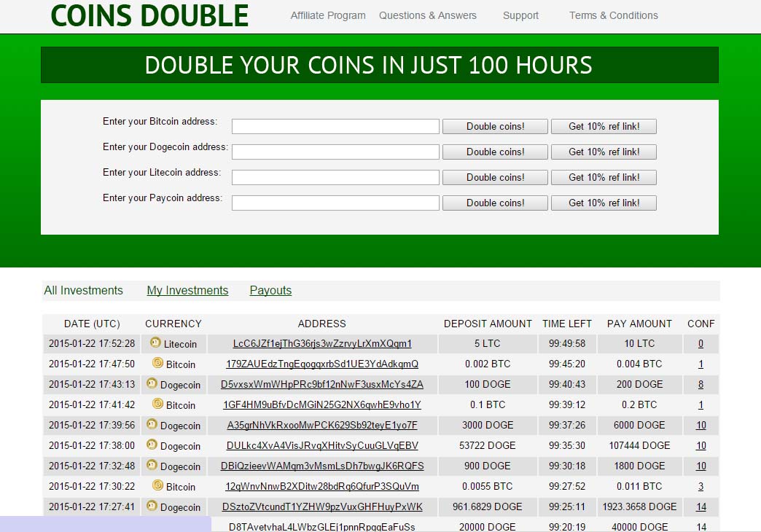The height and width of the screenshot is (532, 761).
Task: Click the Dogecoin icon in the 17:39:56 row
Action: pos(152,424)
